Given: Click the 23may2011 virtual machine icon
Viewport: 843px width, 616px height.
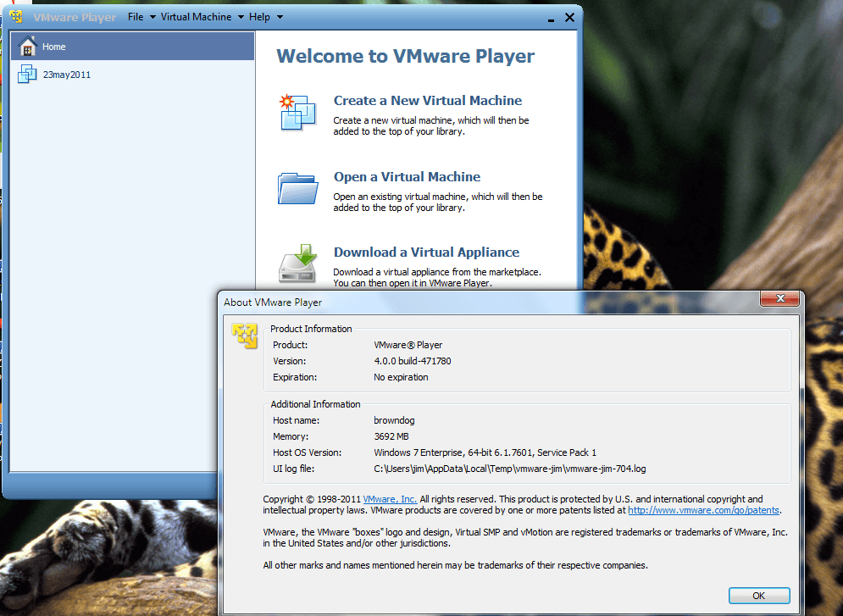Looking at the screenshot, I should 27,75.
